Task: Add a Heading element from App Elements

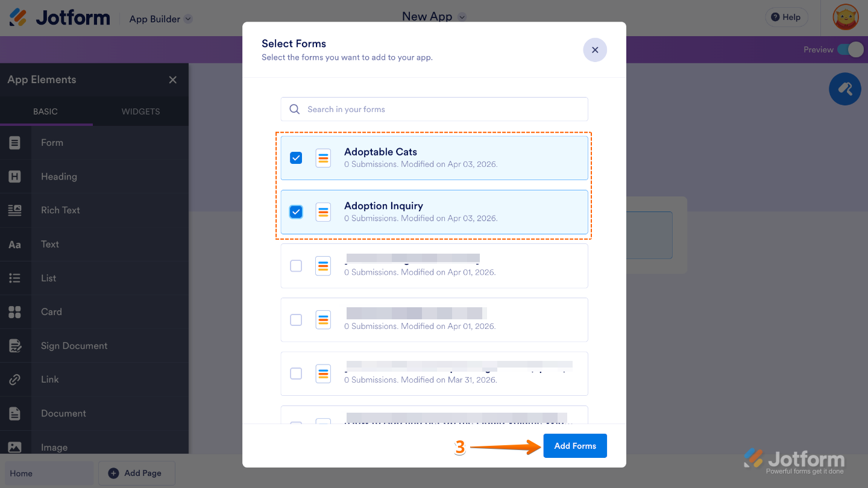Action: pyautogui.click(x=58, y=177)
